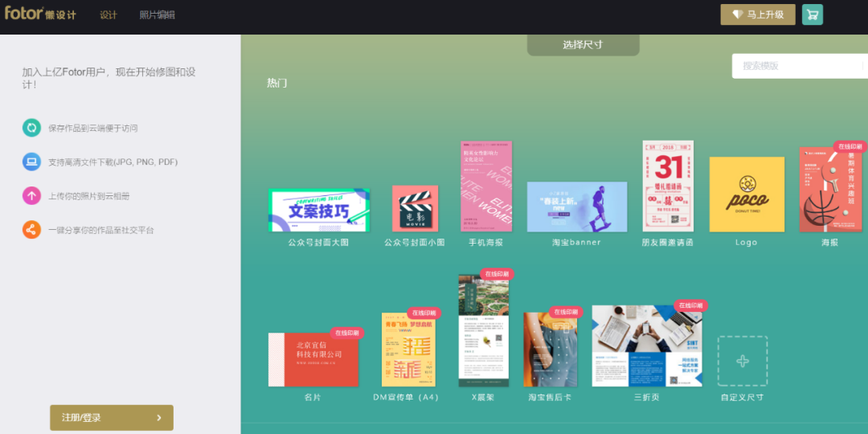868x434 pixels.
Task: Select the 公众号封面小图 movie thumbnail
Action: (416, 209)
